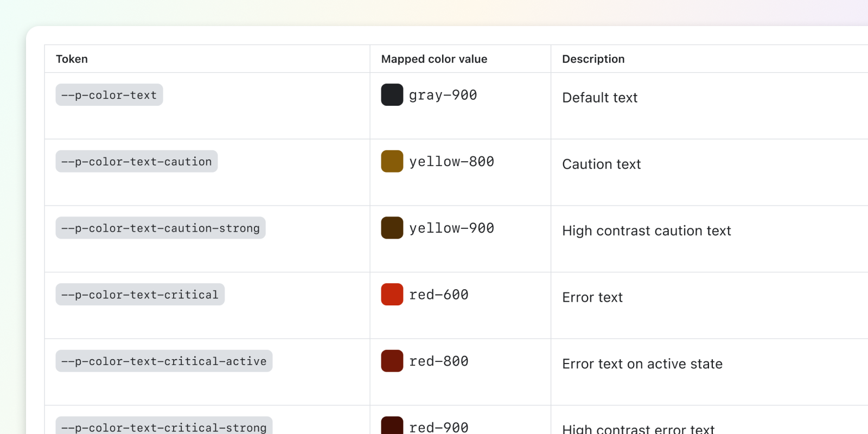The image size is (868, 434).
Task: Click the Description column header
Action: pyautogui.click(x=593, y=59)
